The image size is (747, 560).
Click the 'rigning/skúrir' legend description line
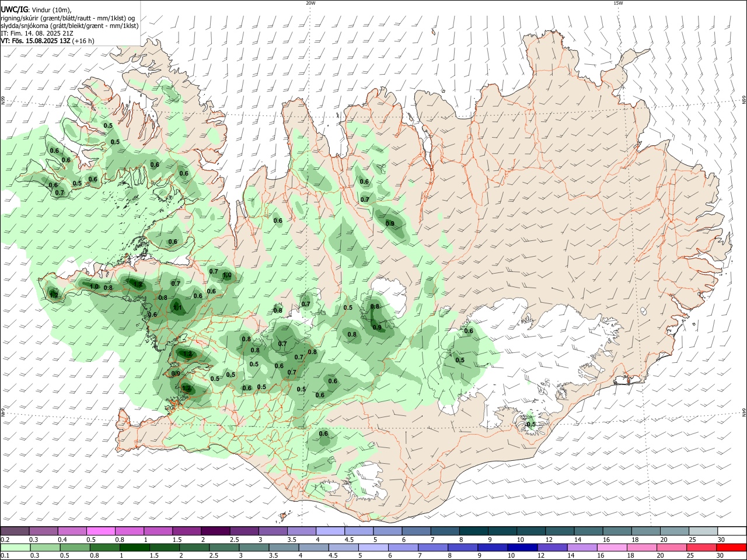(x=68, y=17)
